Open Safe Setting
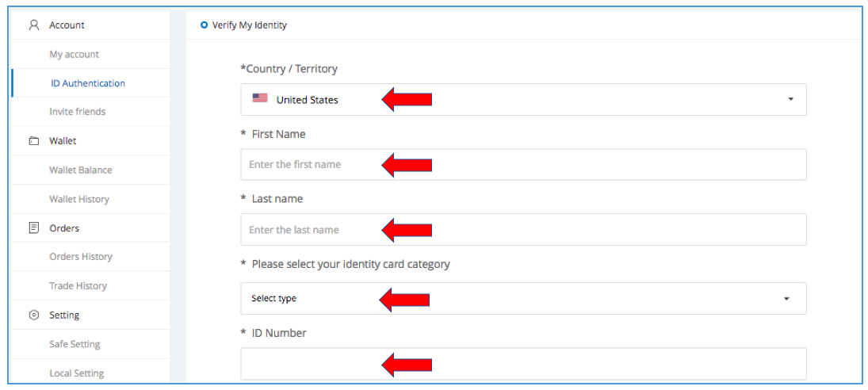The width and height of the screenshot is (868, 390). 75,344
